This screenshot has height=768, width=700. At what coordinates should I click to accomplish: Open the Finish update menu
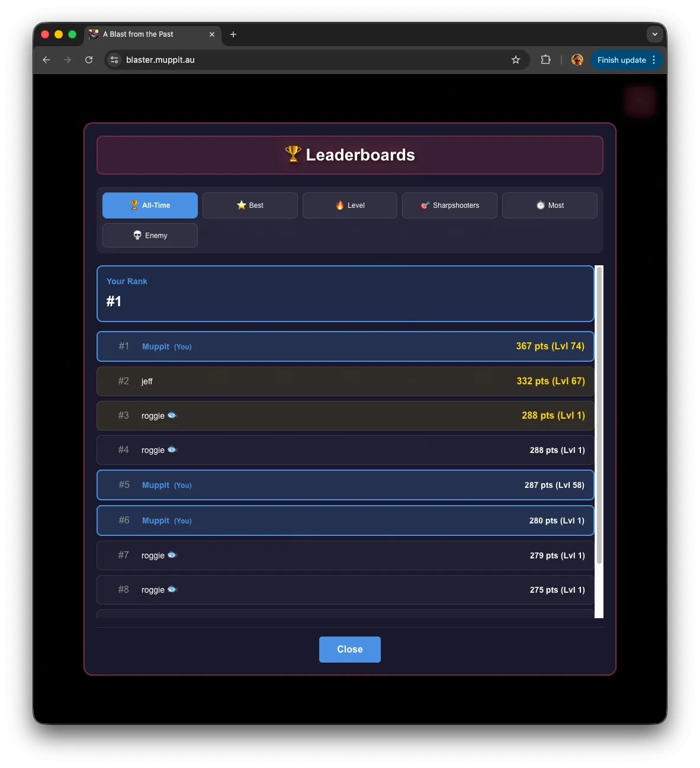[x=626, y=60]
